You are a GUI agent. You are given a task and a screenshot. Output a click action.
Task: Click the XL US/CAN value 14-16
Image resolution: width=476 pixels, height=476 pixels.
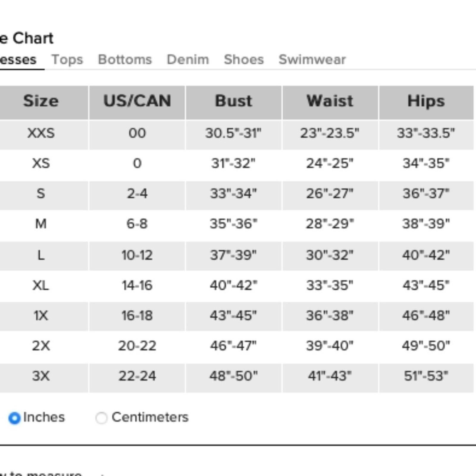pyautogui.click(x=137, y=285)
